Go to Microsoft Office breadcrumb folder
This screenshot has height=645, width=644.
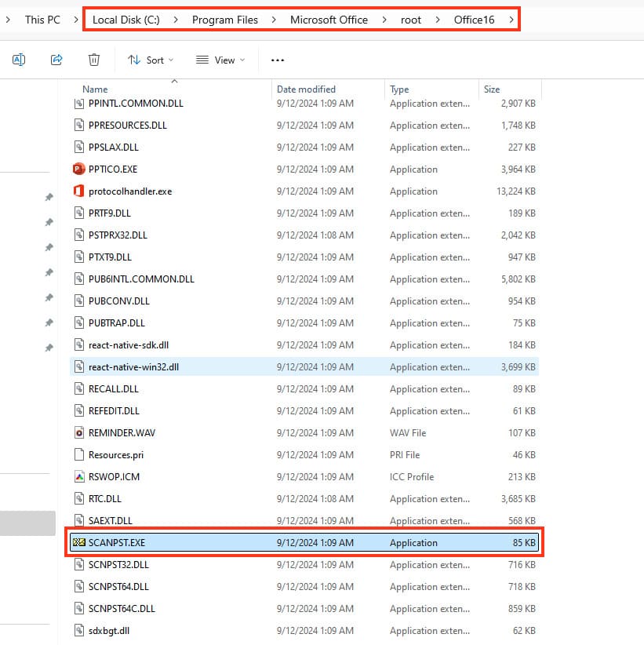[x=329, y=20]
